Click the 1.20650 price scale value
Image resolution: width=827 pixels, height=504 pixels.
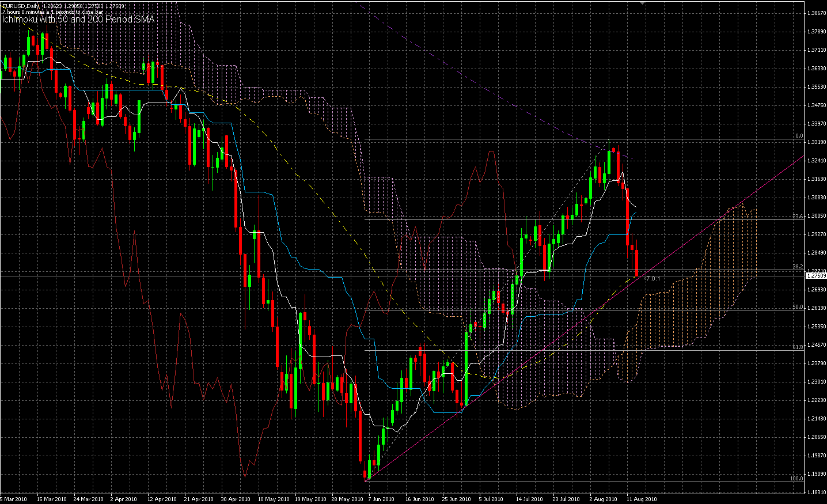pos(817,437)
